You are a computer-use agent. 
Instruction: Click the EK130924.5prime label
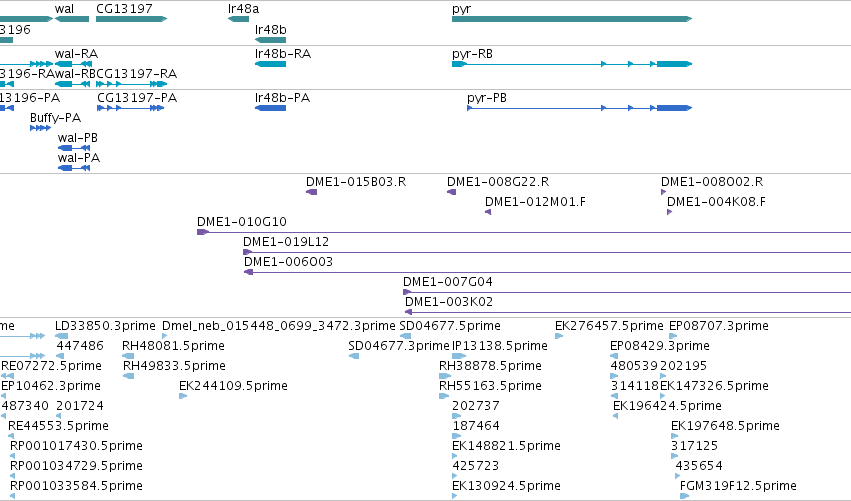click(506, 486)
